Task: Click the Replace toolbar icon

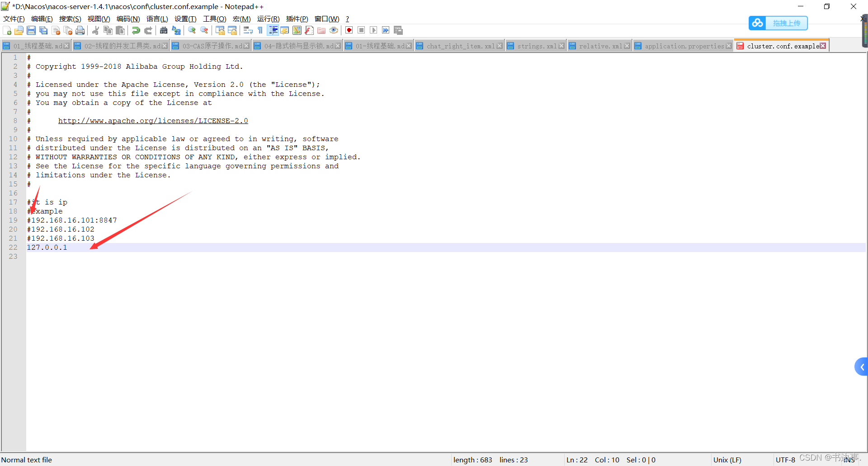Action: point(176,30)
